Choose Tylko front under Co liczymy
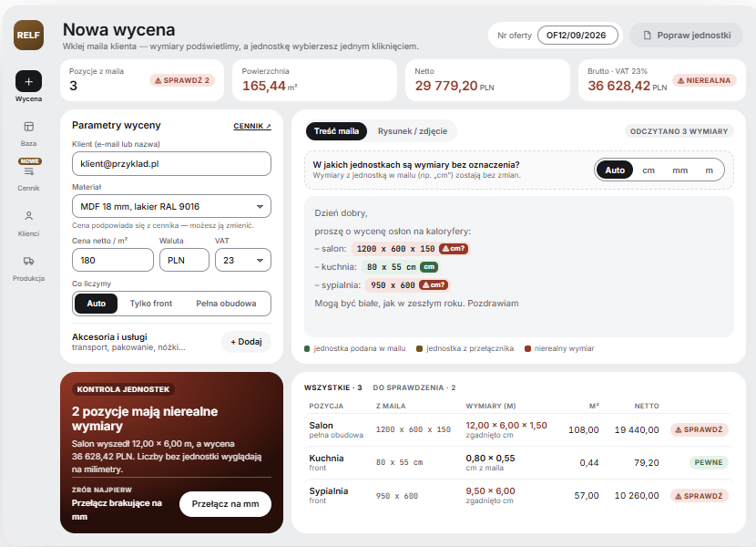Screen dimensions: 756x547 click(x=151, y=304)
